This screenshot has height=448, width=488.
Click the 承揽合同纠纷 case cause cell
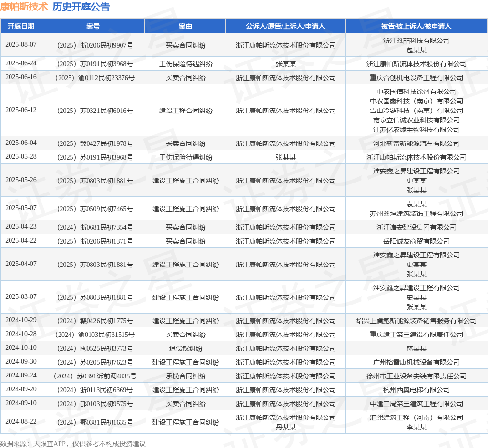click(x=185, y=376)
